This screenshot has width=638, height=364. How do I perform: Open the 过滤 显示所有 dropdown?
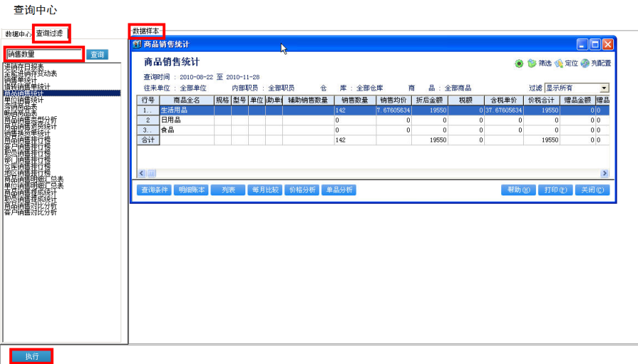604,89
